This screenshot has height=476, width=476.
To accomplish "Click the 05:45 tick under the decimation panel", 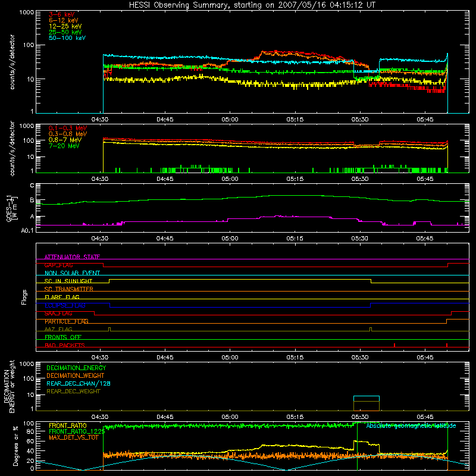I will [x=425, y=417].
